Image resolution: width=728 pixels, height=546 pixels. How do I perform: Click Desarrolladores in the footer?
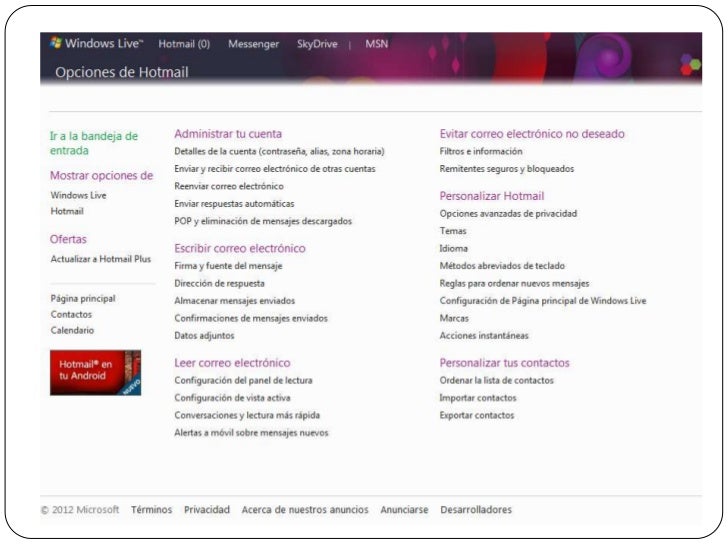(476, 510)
